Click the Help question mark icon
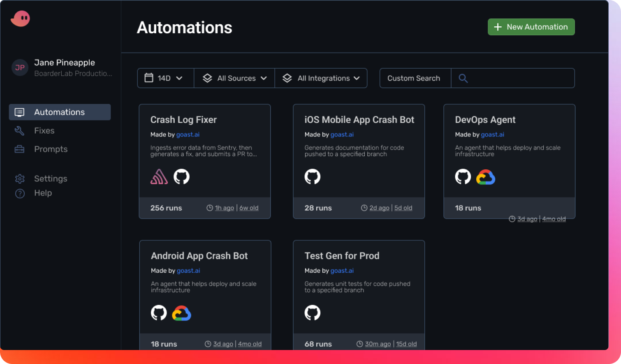The image size is (621, 364). pos(20,193)
